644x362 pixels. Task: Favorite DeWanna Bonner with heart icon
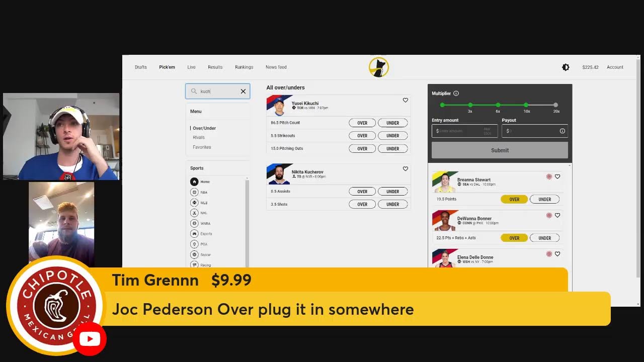pyautogui.click(x=557, y=215)
